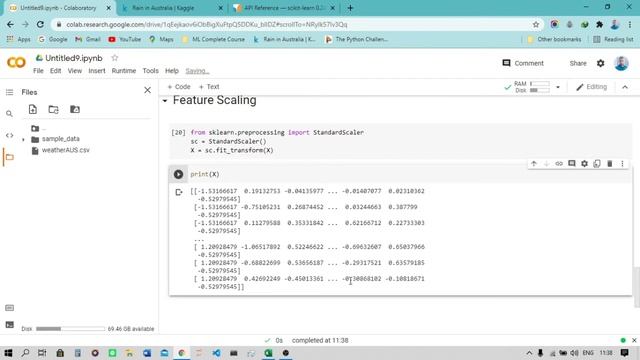Click the notebook vertical scrollbar
The image size is (640, 360).
(x=637, y=287)
